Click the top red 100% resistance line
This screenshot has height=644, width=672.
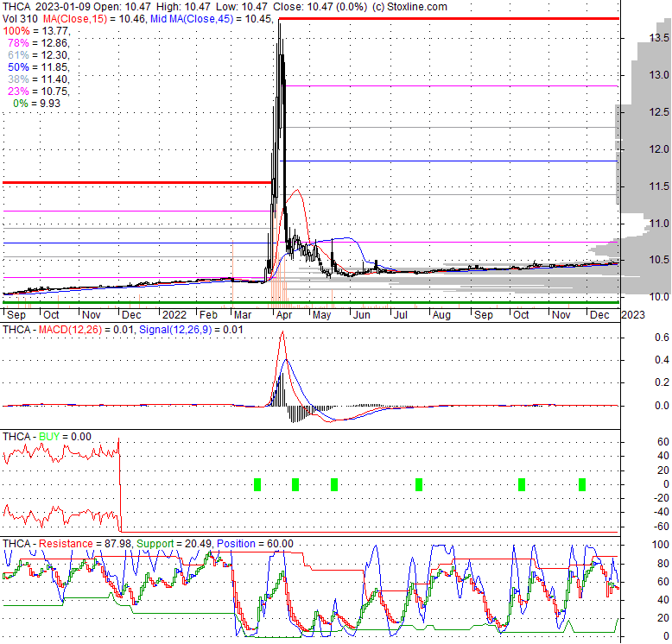tap(448, 18)
